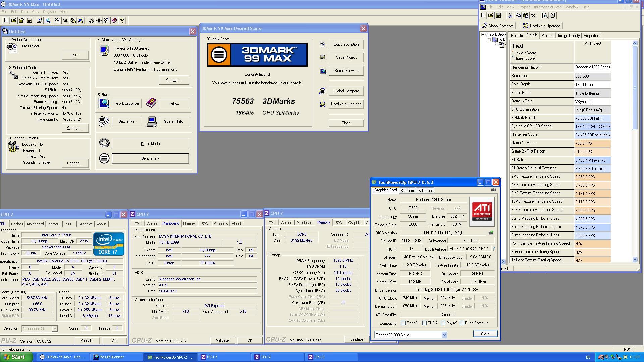This screenshot has width=644, height=362.
Task: Toggle PhysX checkbox in GPU-Z
Action: pyautogui.click(x=443, y=323)
